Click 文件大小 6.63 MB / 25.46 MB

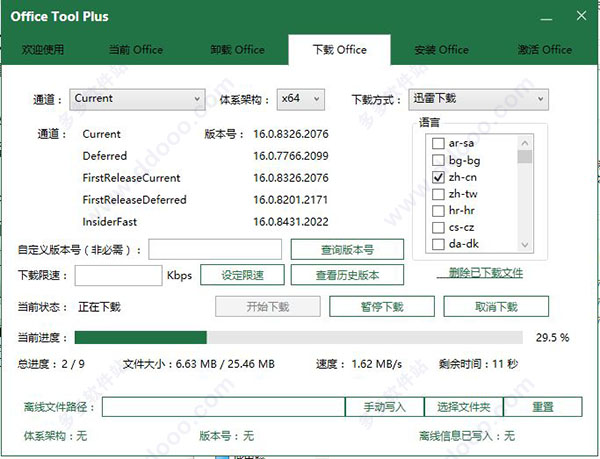click(199, 364)
